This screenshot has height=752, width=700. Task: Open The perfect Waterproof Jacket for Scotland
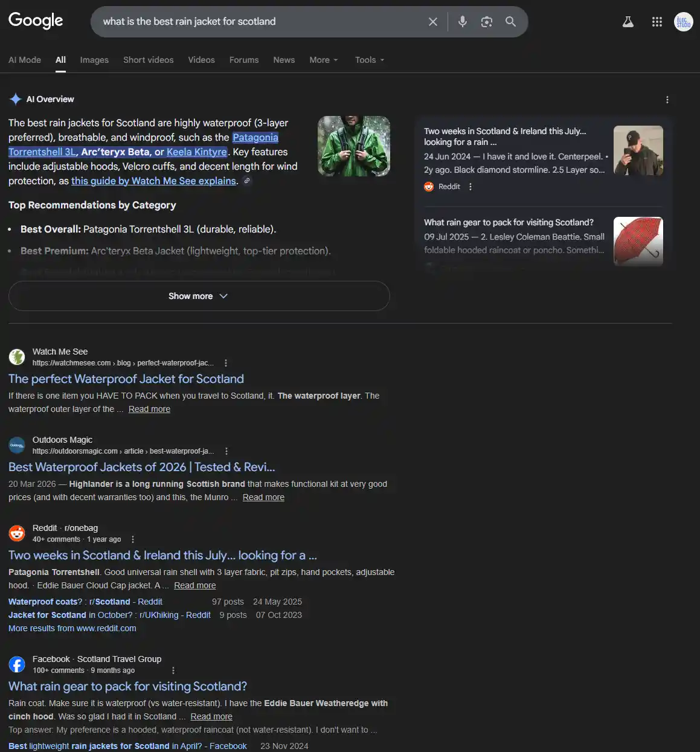click(x=126, y=379)
